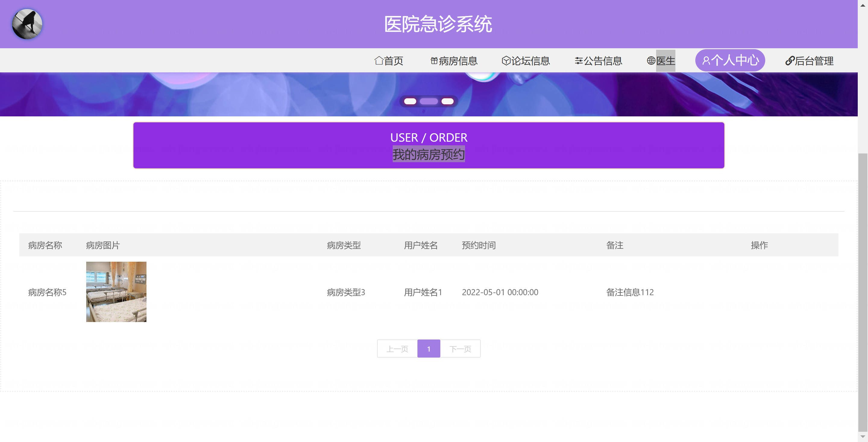Viewport: 868px width, 442px height.
Task: Select the third carousel indicator dot
Action: click(x=448, y=102)
